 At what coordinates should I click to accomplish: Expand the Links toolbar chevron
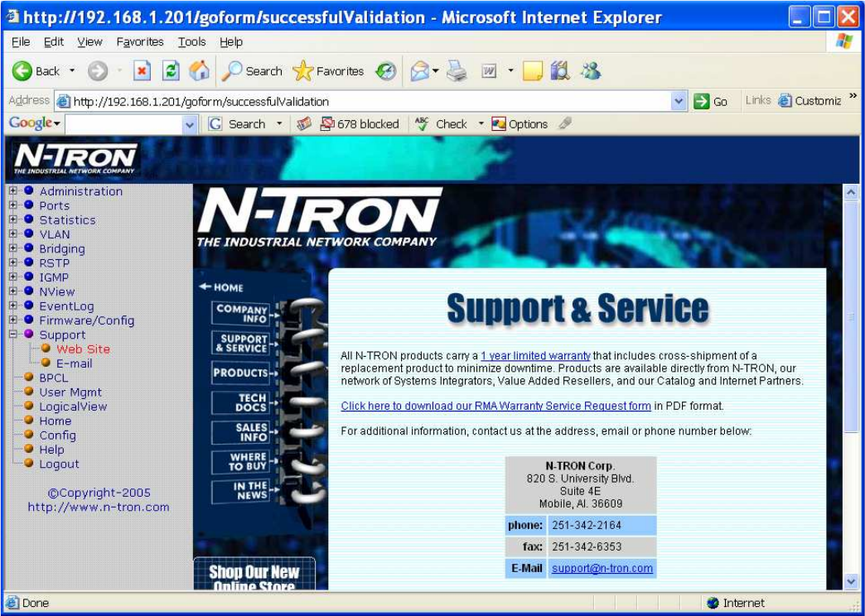click(853, 97)
